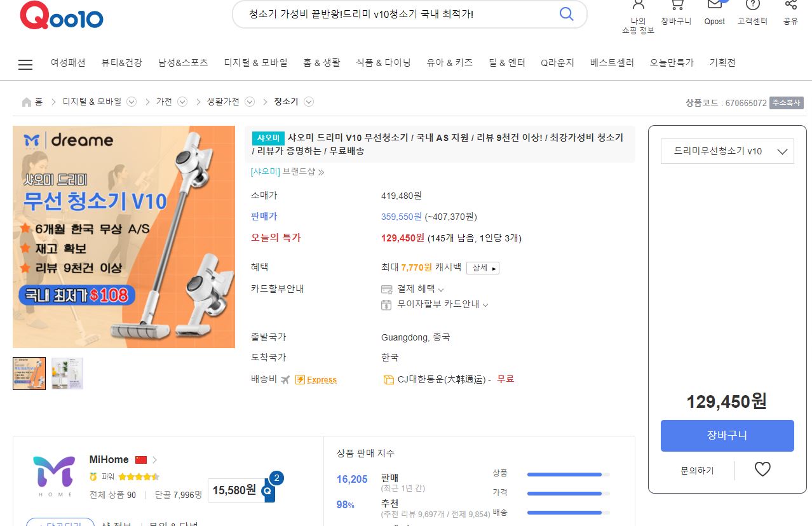Expand 무이자할부 카드안내 details

[x=485, y=305]
